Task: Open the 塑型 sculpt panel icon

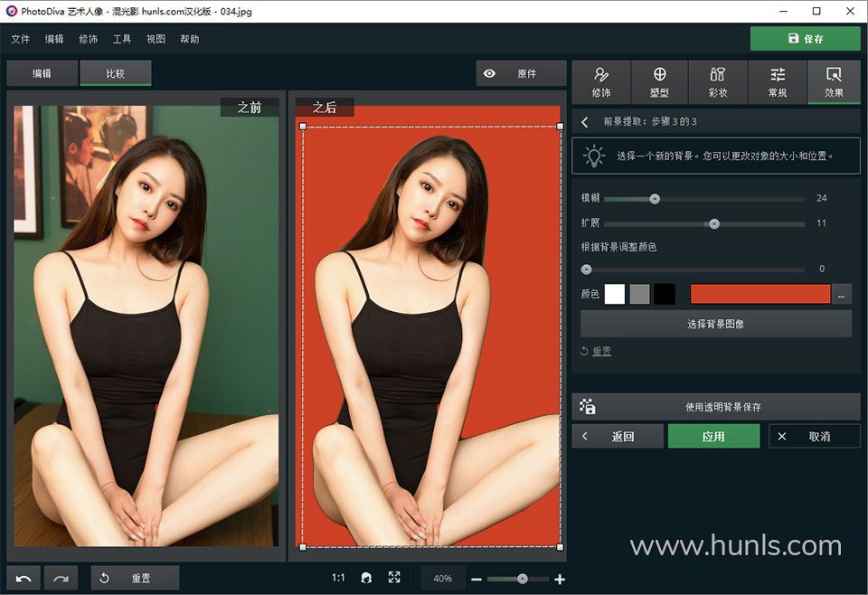Action: [659, 82]
